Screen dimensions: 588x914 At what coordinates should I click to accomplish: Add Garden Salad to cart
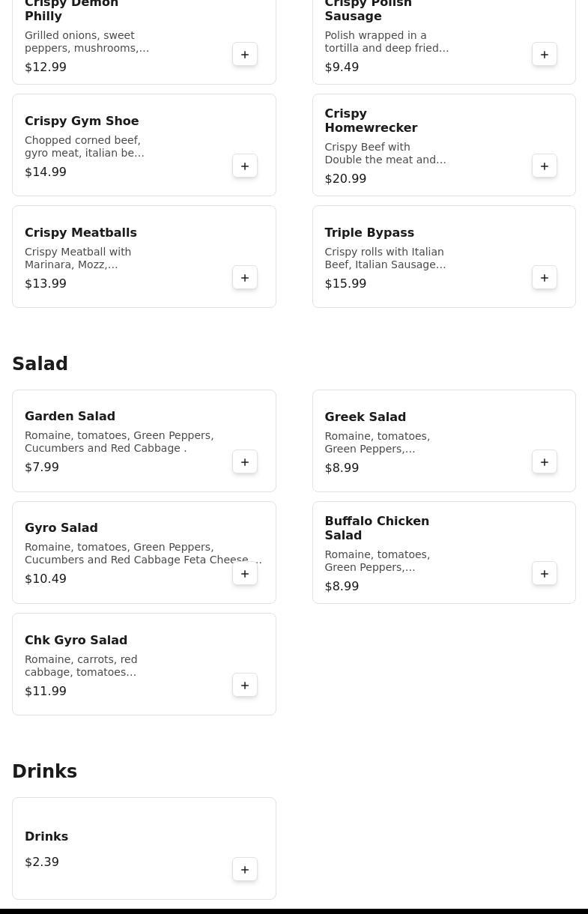(x=245, y=462)
